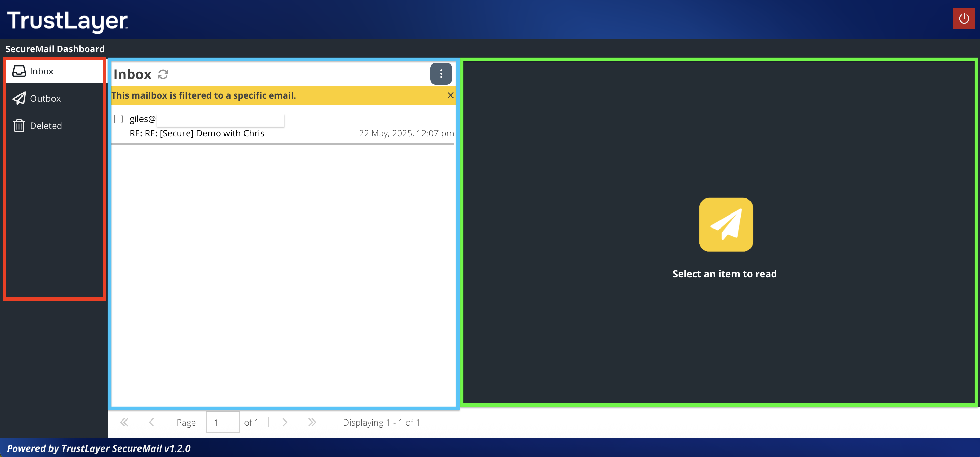Click the 22 May, 2025 timestamp
The height and width of the screenshot is (457, 980).
pyautogui.click(x=406, y=134)
